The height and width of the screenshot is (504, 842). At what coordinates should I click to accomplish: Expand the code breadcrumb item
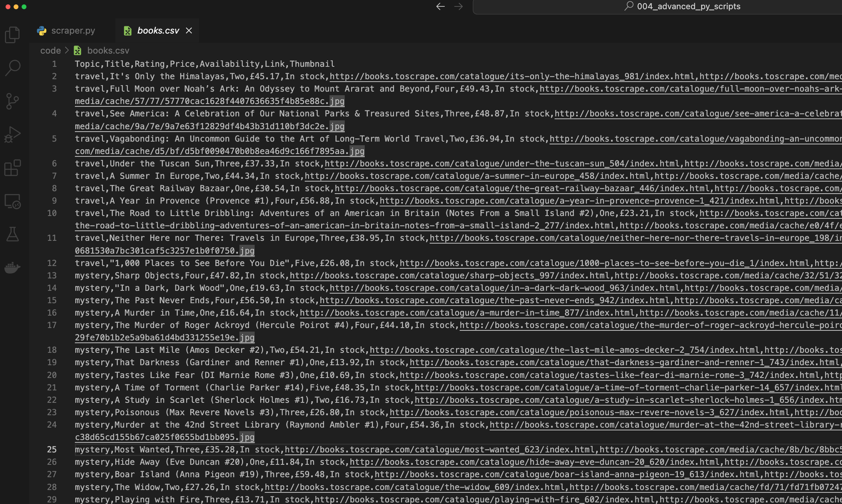pos(50,50)
